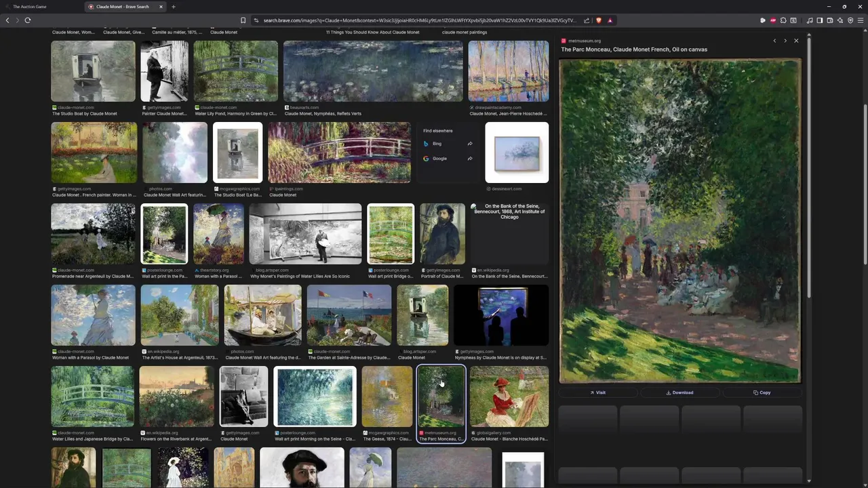This screenshot has height=488, width=868.
Task: Open Water Lilies and Japanese Bridge thumbnail
Action: 93,396
